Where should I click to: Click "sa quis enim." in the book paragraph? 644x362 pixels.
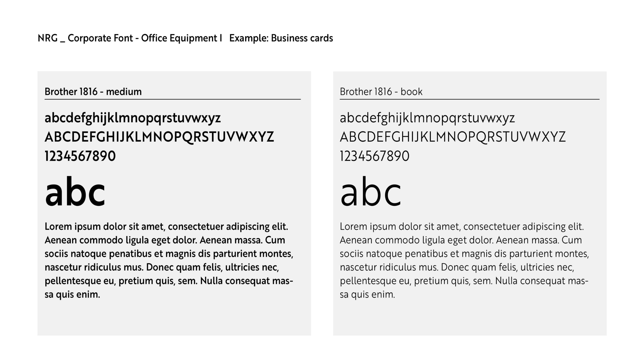coord(367,295)
